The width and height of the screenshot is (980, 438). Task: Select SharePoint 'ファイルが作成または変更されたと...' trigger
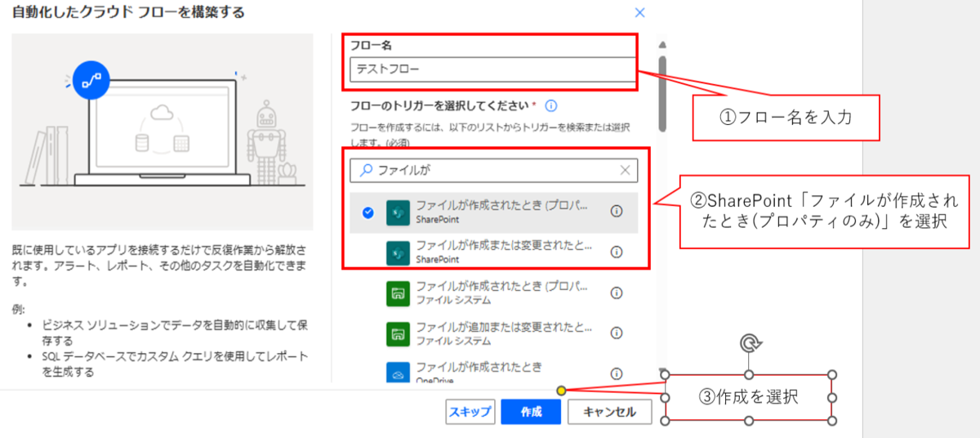coord(493,253)
